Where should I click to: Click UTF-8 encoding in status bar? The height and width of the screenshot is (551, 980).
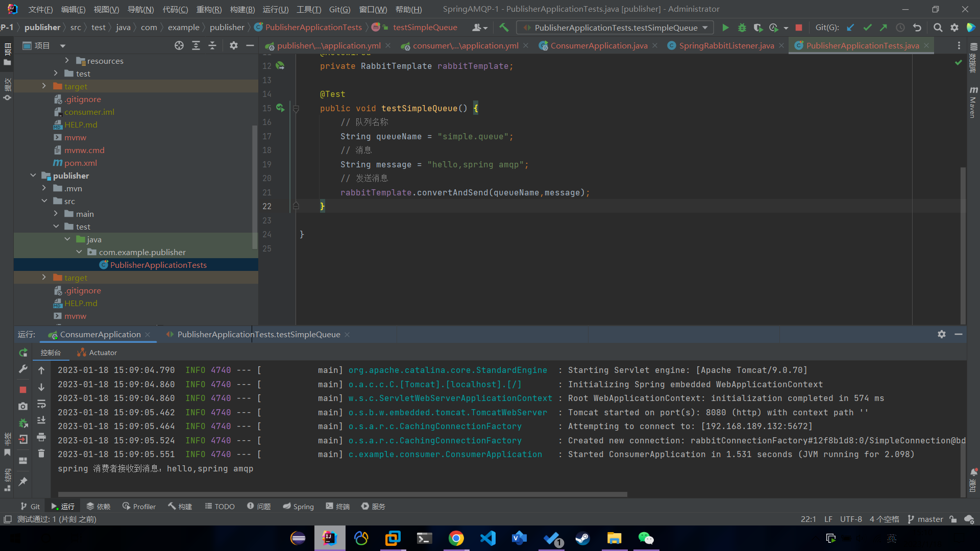[x=851, y=519]
